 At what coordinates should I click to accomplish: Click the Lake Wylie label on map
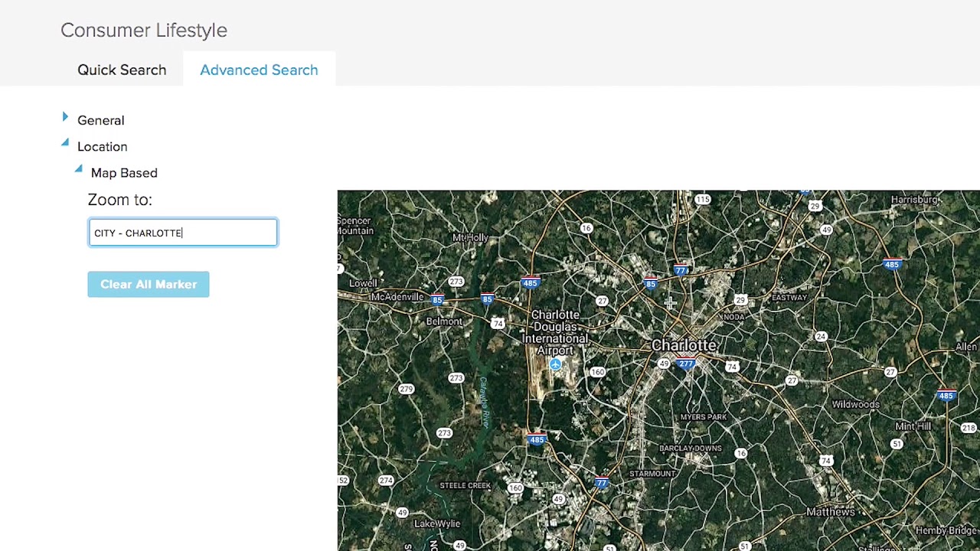pyautogui.click(x=437, y=523)
